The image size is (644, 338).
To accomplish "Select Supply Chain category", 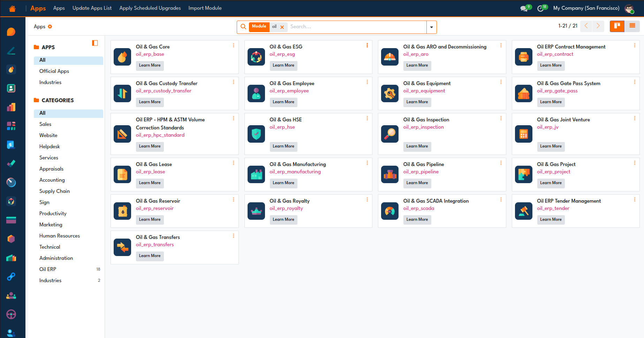I will (x=68, y=191).
